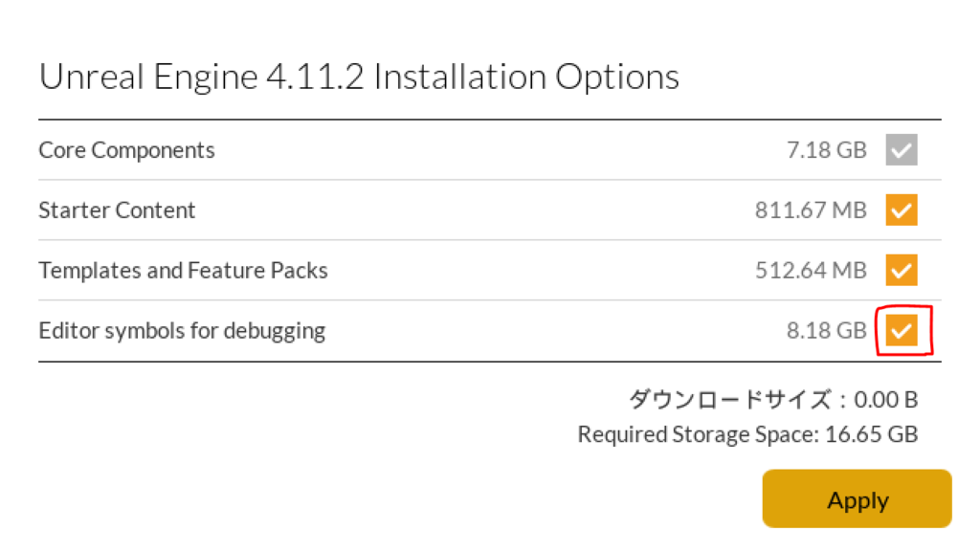Click the 8.18 GB size value
The width and height of the screenshot is (980, 552).
pos(826,331)
